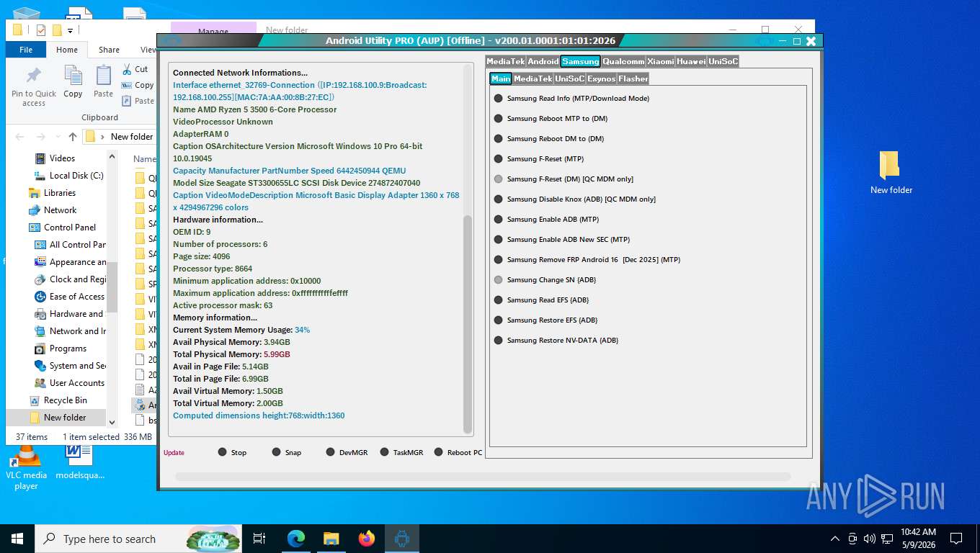Open the modelsqua... Word document on desktop
The width and height of the screenshot is (980, 553).
click(79, 462)
